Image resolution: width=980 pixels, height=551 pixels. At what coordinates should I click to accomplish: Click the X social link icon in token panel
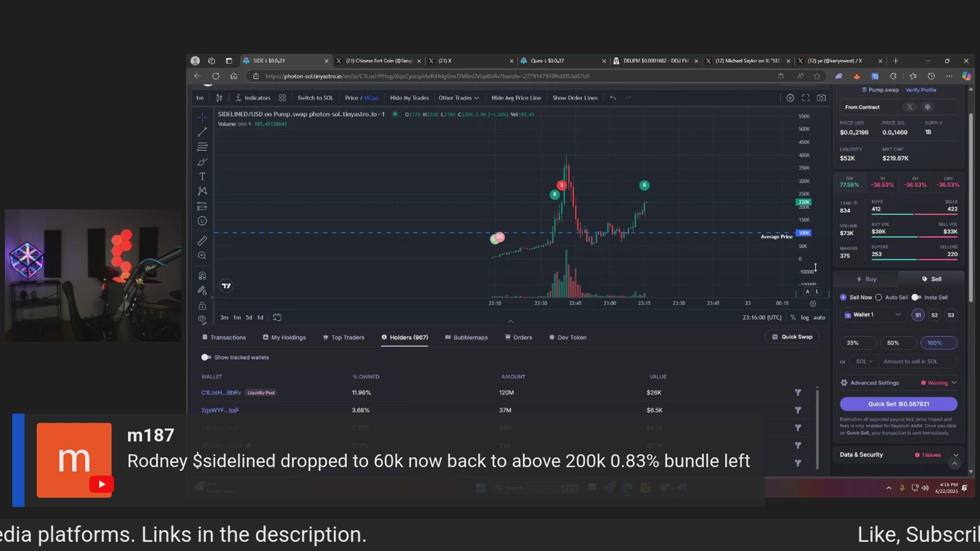coord(909,107)
